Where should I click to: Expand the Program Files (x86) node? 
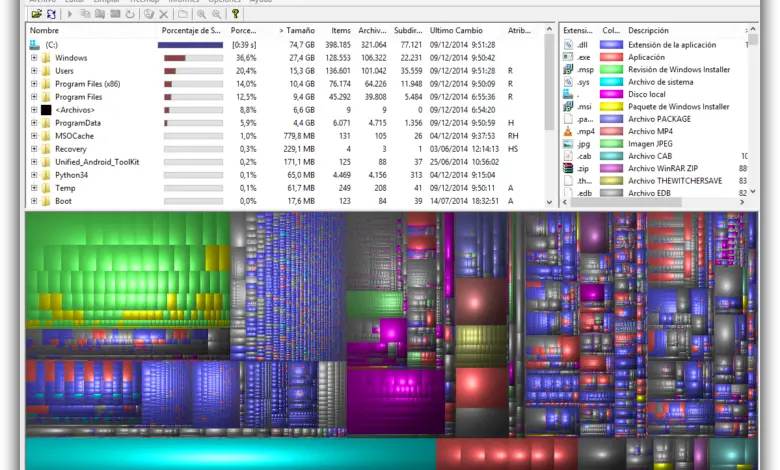(34, 84)
